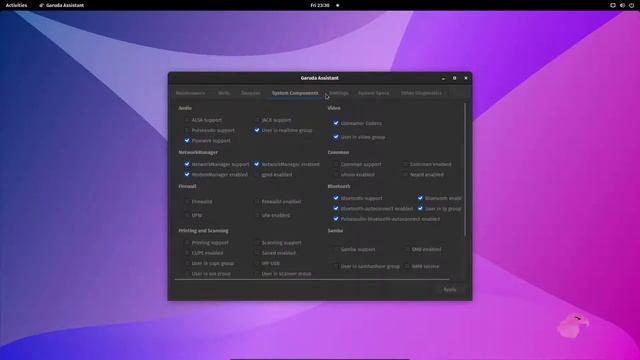The width and height of the screenshot is (640, 360).
Task: Uncheck User in realtime group
Action: click(x=257, y=130)
